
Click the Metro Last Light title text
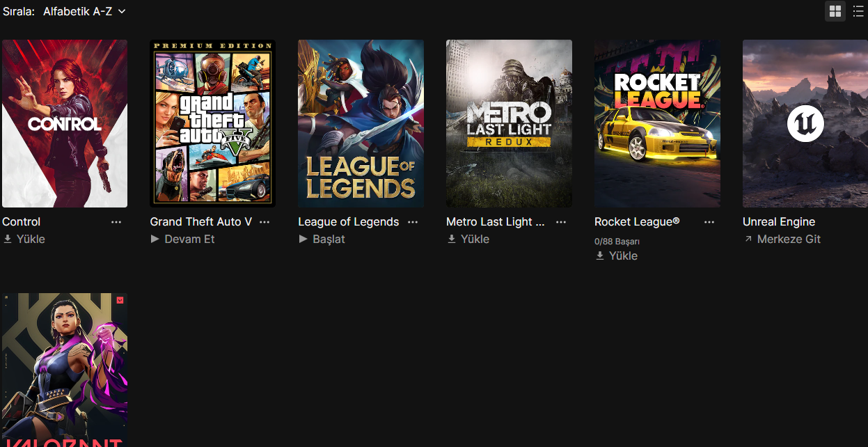(x=496, y=222)
